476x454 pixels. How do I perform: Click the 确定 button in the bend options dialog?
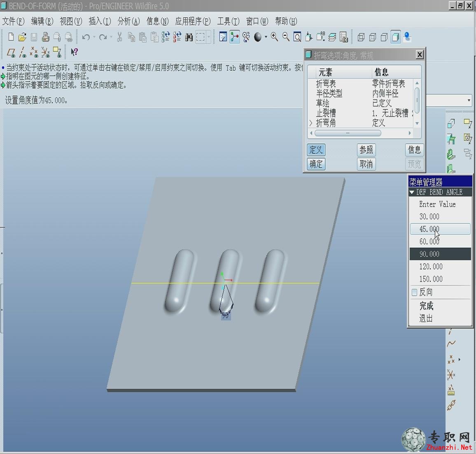[316, 164]
